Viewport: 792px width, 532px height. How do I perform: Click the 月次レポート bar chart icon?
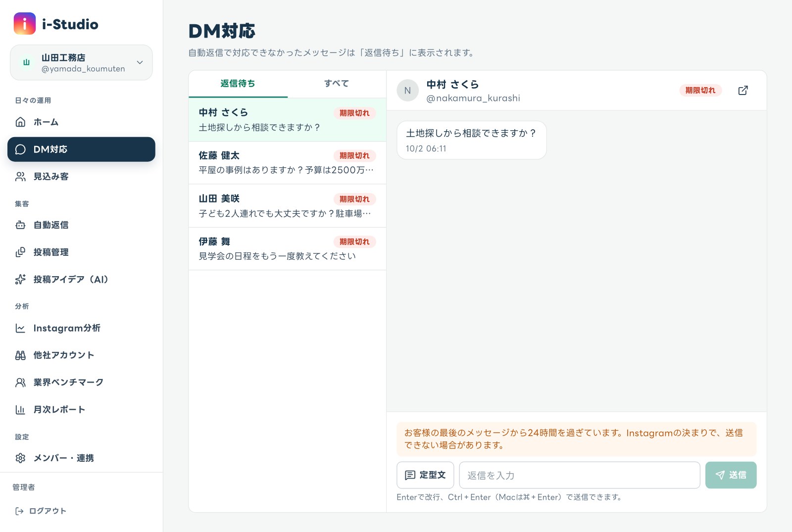coord(20,410)
